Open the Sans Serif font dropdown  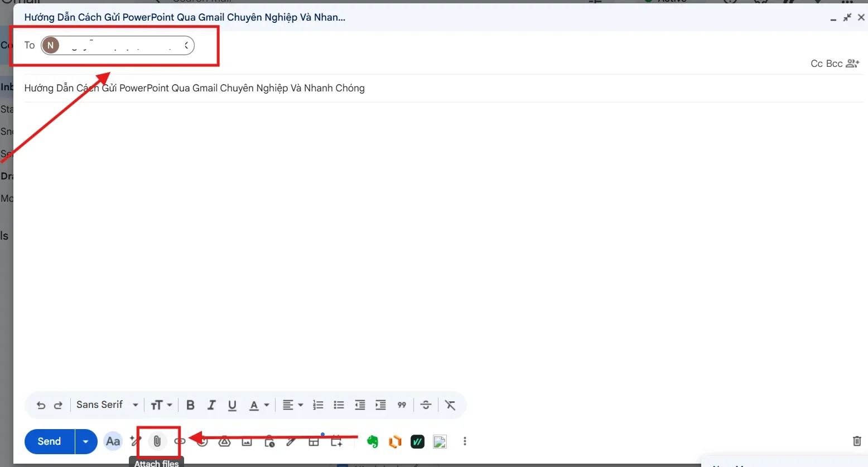[x=107, y=405]
